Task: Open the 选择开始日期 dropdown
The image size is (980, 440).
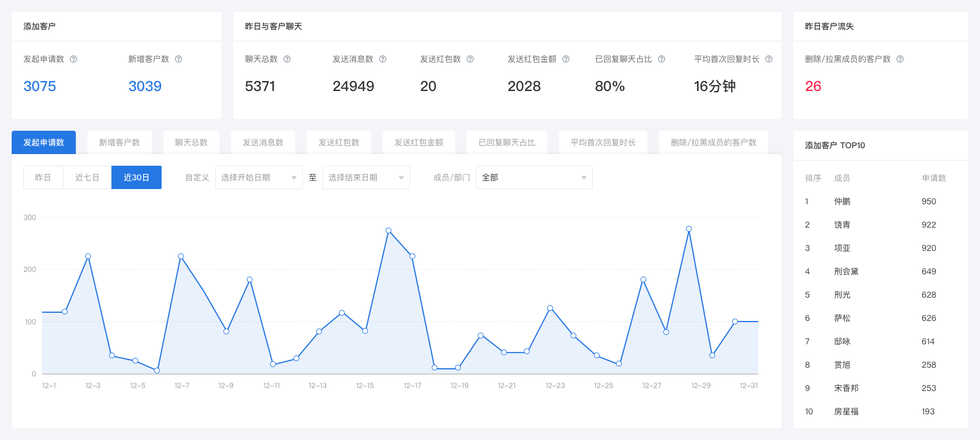Action: [258, 177]
